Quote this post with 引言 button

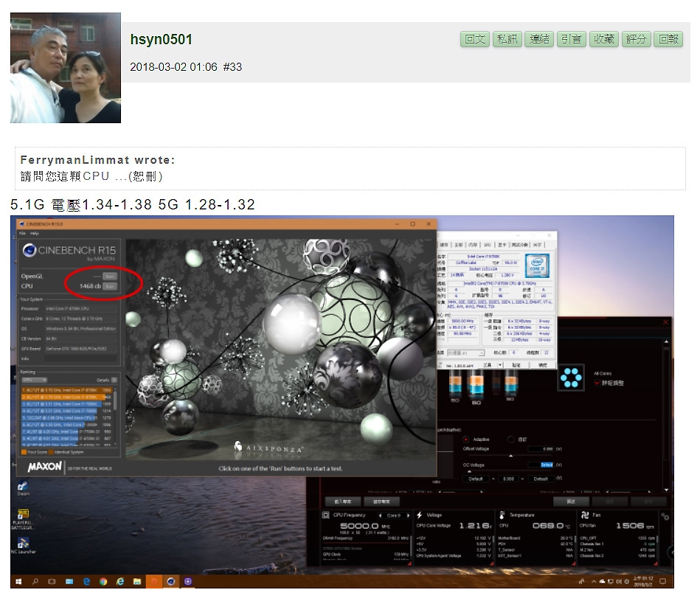pyautogui.click(x=572, y=39)
